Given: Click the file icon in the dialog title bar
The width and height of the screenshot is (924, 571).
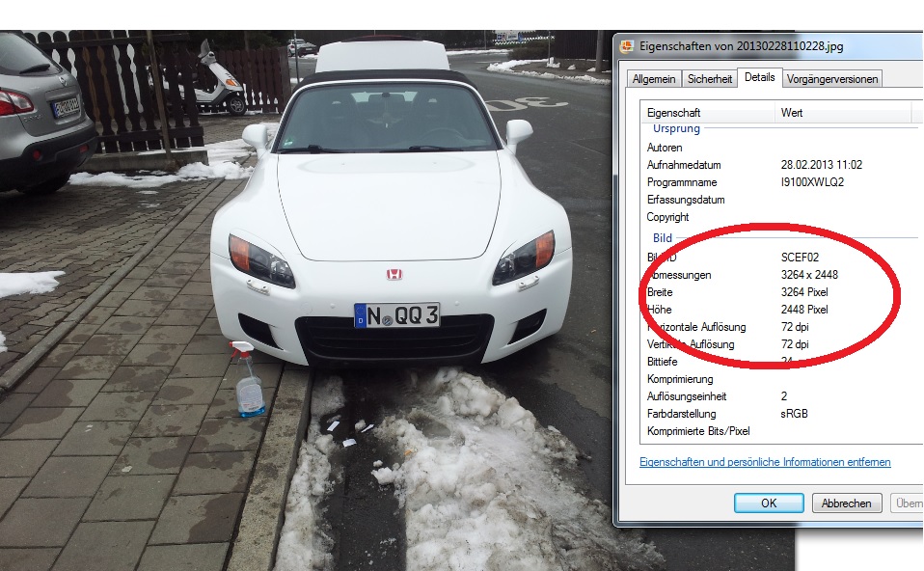Looking at the screenshot, I should (x=627, y=45).
